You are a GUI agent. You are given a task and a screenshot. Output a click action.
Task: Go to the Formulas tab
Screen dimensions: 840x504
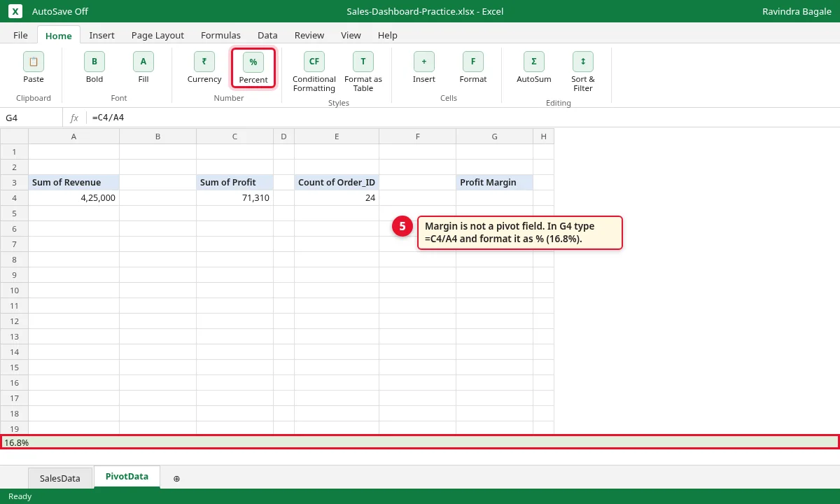pyautogui.click(x=220, y=35)
